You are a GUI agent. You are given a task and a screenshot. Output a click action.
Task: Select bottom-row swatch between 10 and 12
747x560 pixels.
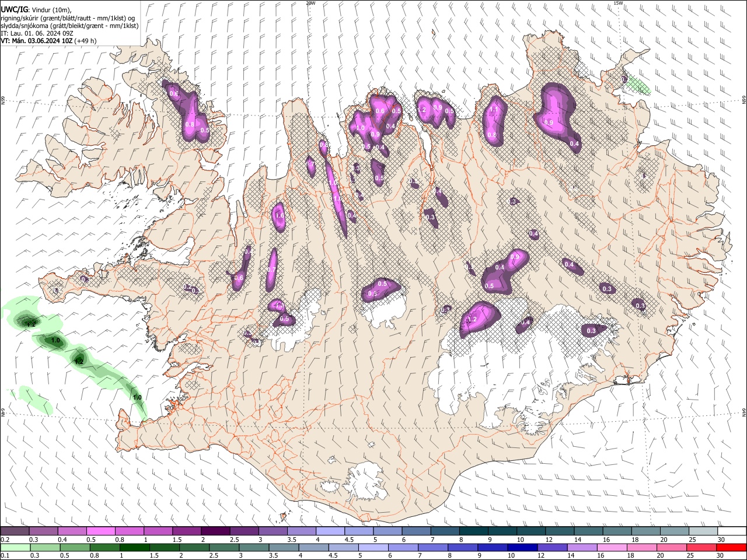[524, 547]
